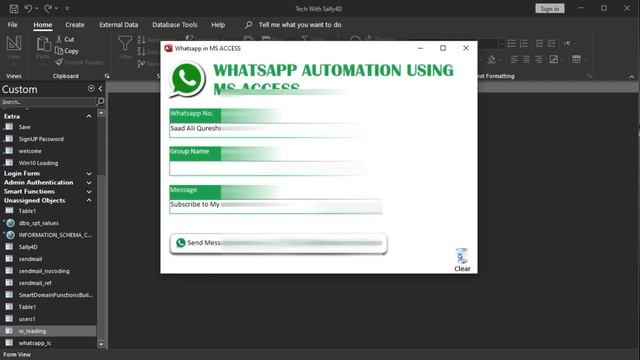640x360 pixels.
Task: Click the navigation pane Search box
Action: [48, 102]
